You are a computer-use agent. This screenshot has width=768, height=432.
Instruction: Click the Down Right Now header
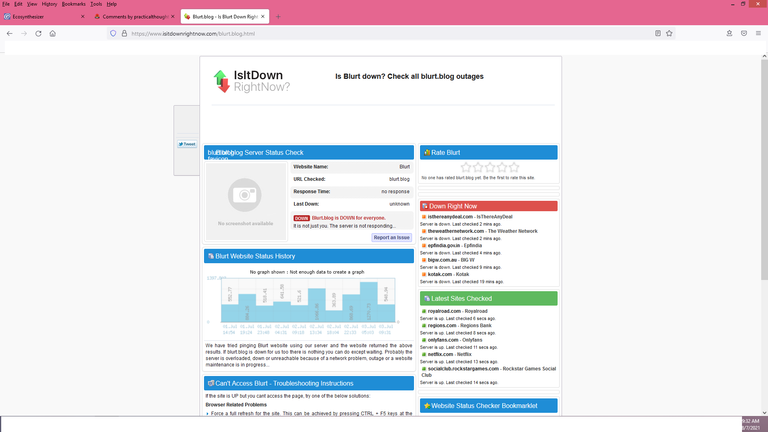coord(488,206)
